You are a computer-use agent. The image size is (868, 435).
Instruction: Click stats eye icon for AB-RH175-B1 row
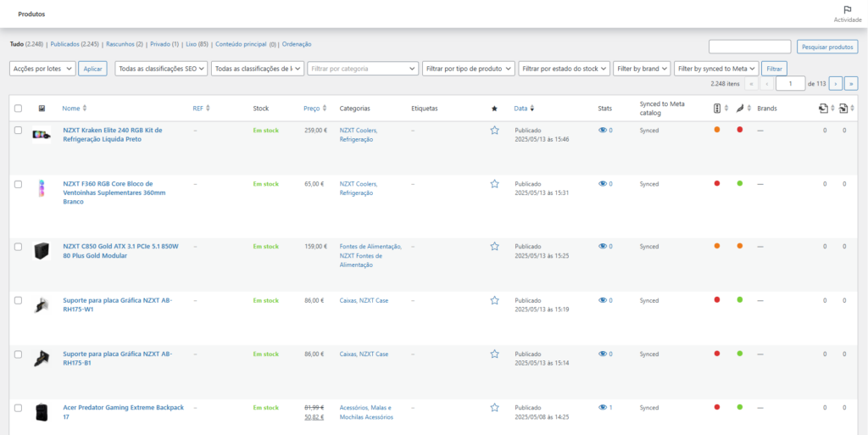pyautogui.click(x=603, y=354)
